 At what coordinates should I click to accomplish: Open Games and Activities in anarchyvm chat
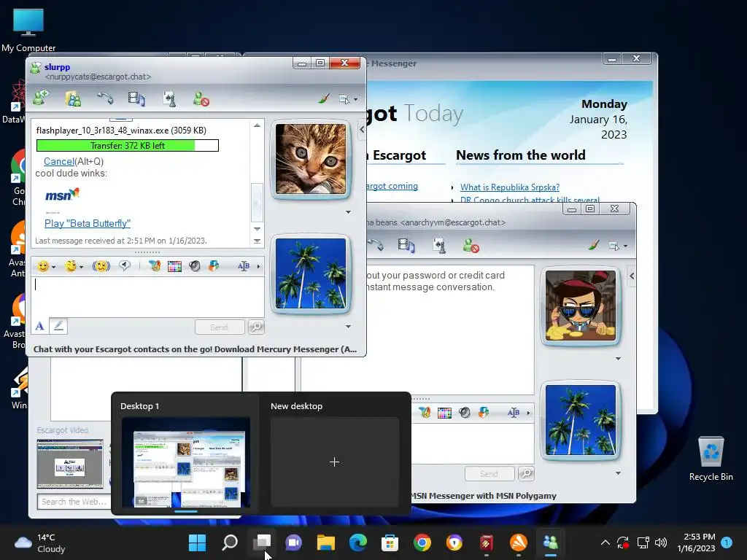438,246
